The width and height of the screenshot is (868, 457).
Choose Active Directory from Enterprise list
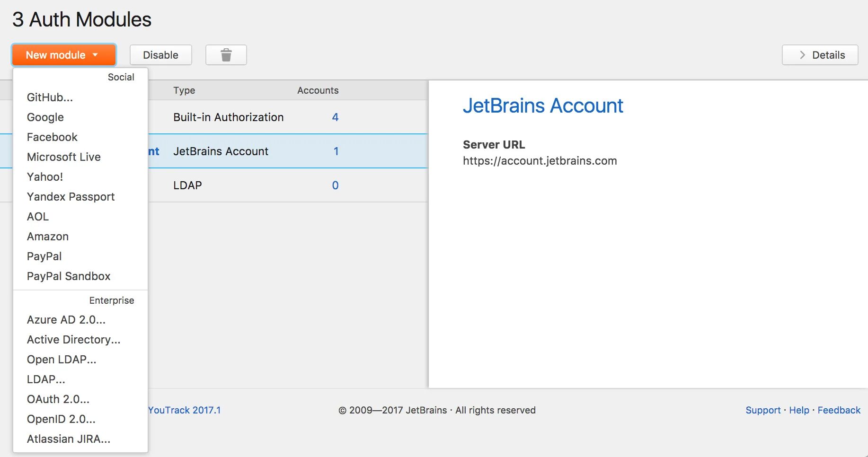click(x=74, y=340)
